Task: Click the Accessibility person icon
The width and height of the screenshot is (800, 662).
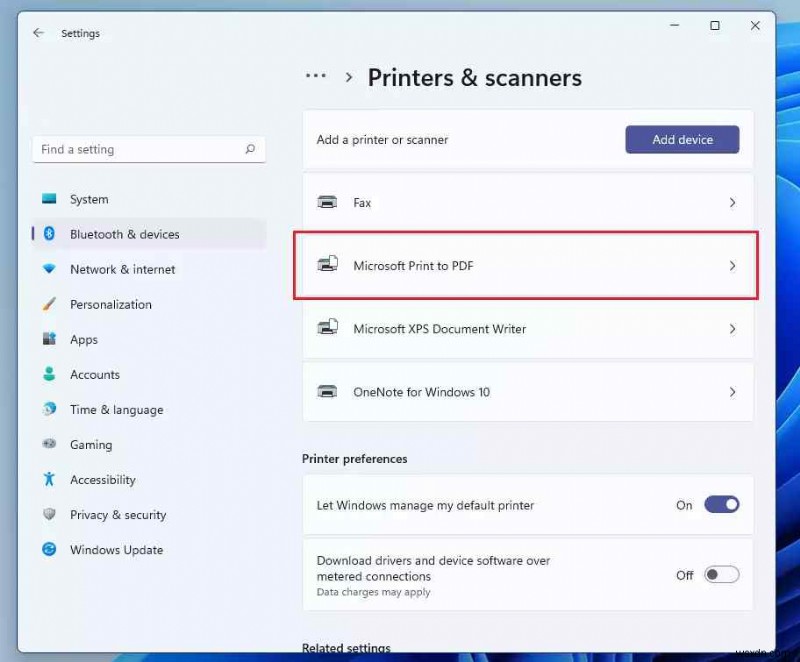Action: click(50, 479)
